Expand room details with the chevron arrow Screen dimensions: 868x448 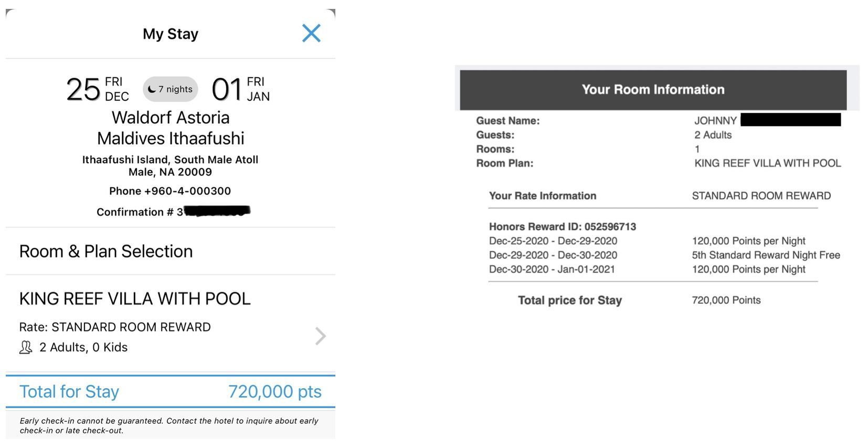coord(320,336)
